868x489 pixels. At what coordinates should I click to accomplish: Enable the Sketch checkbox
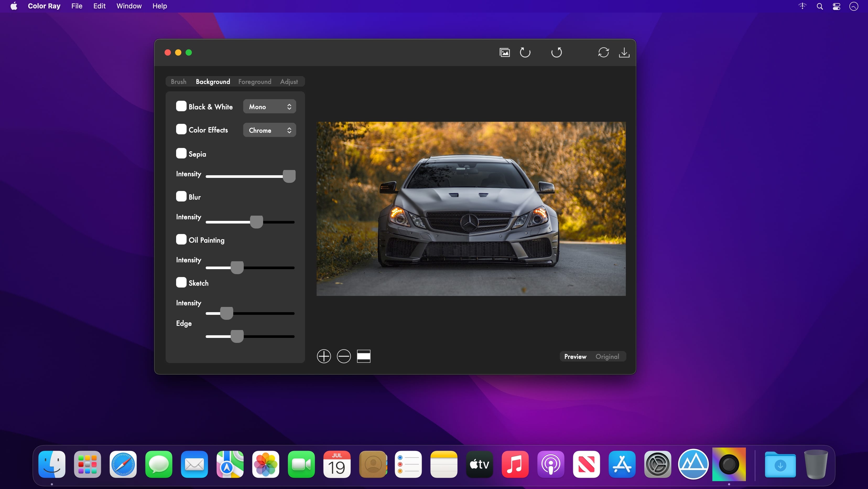[x=181, y=282]
